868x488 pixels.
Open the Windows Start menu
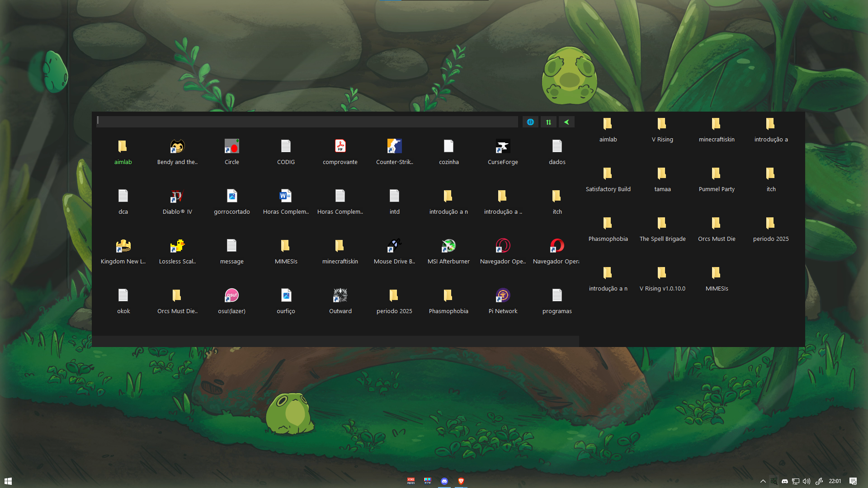coord(8,481)
